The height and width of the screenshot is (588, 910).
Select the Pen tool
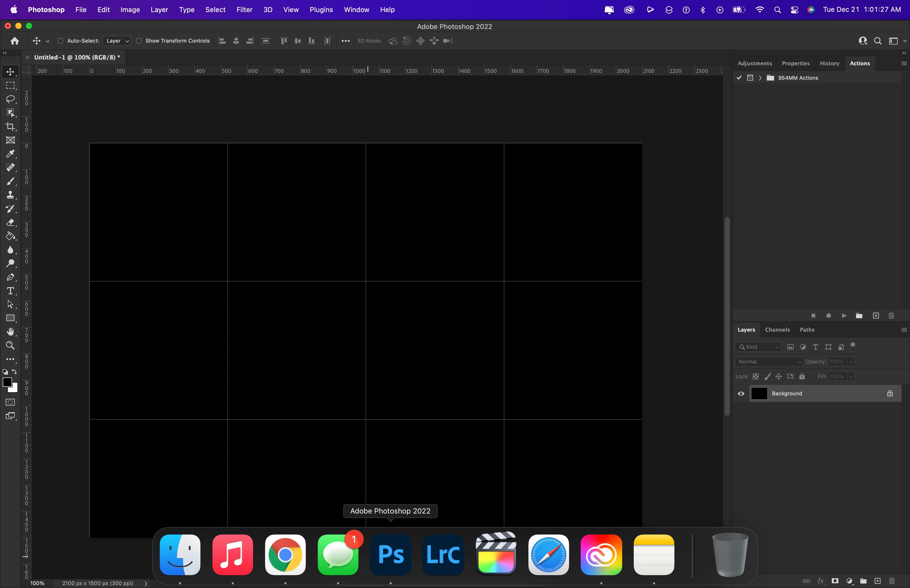(10, 277)
